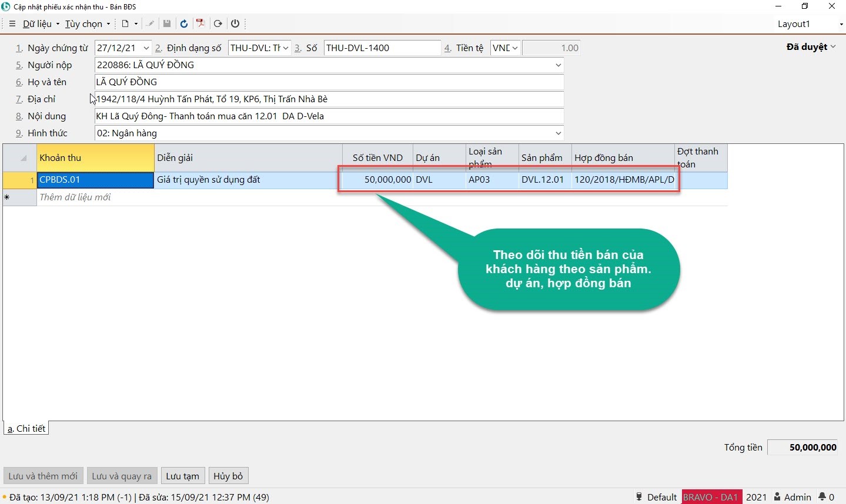Select the 50,000,000 amount cell in row 1
The width and height of the screenshot is (846, 504).
378,180
